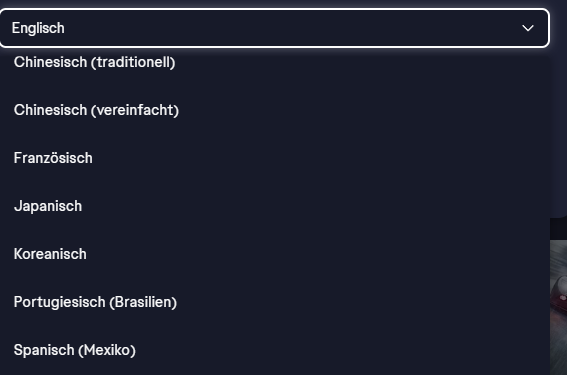Image resolution: width=567 pixels, height=375 pixels.
Task: Choose Chinesisch (vereinfacht) language option
Action: (x=275, y=110)
